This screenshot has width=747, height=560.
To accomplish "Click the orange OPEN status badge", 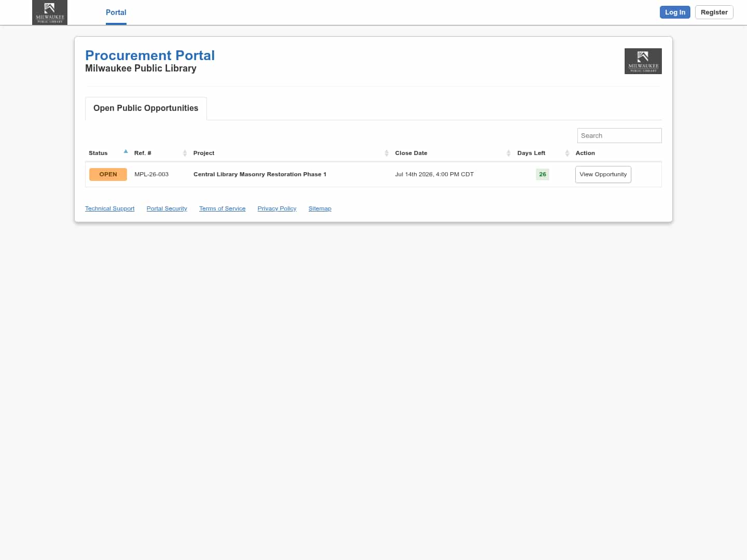I will 108,174.
